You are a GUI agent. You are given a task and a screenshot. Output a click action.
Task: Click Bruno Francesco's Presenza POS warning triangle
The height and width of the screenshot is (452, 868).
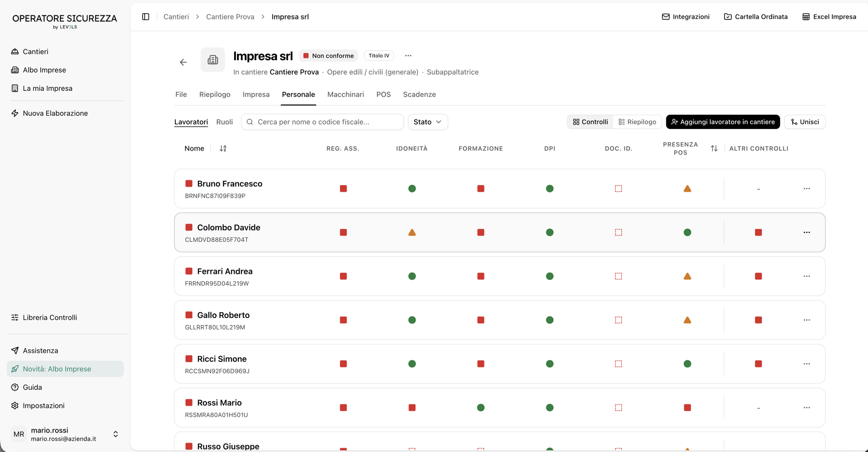click(687, 189)
